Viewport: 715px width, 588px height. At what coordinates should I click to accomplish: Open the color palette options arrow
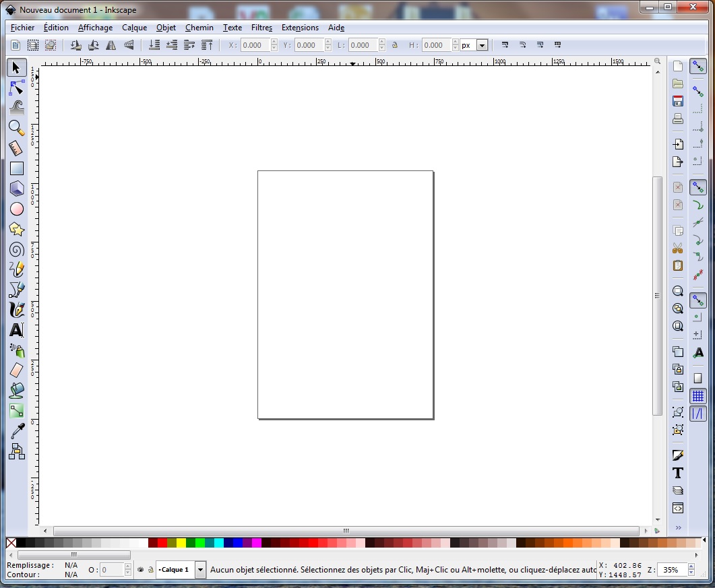[x=704, y=541]
